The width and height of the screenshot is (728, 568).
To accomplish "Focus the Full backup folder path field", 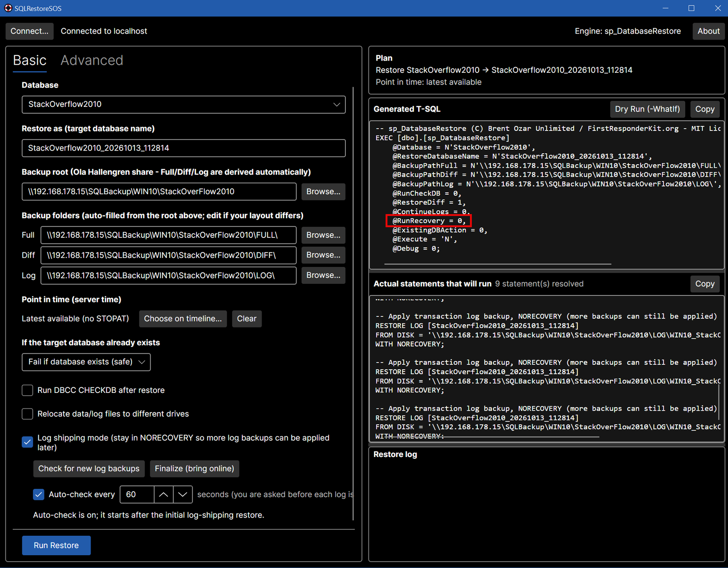I will click(x=168, y=235).
